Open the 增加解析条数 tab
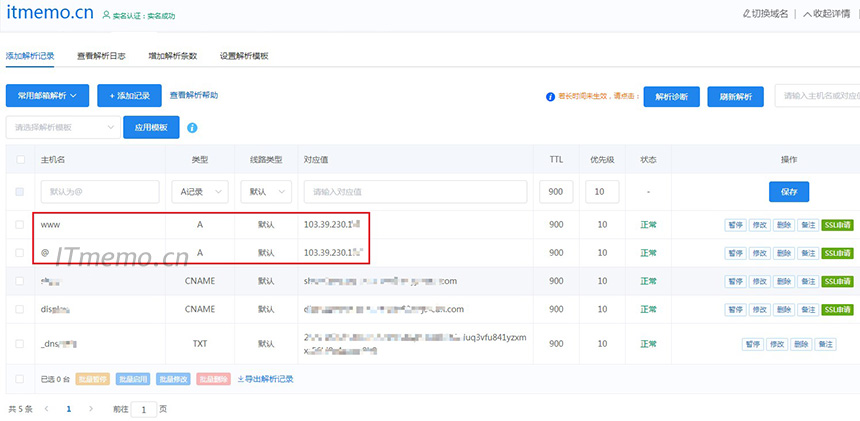 click(172, 56)
